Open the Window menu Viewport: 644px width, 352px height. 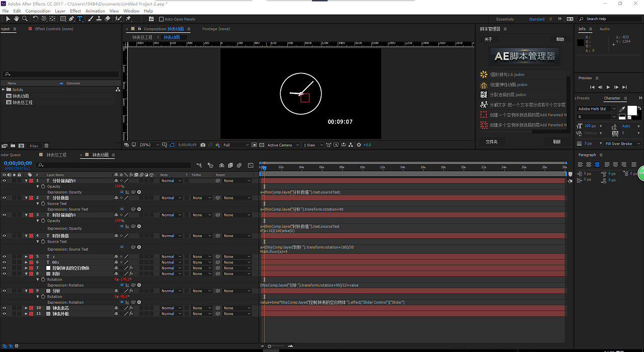click(131, 11)
